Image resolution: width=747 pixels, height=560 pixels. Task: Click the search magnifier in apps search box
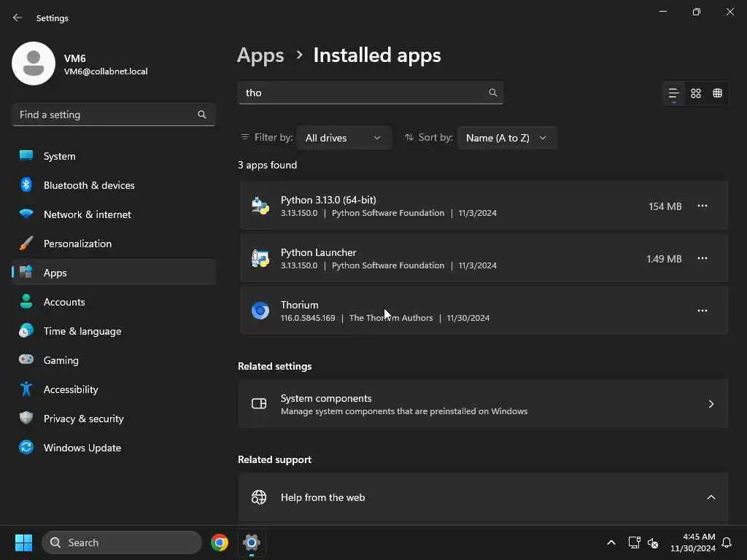coord(493,93)
